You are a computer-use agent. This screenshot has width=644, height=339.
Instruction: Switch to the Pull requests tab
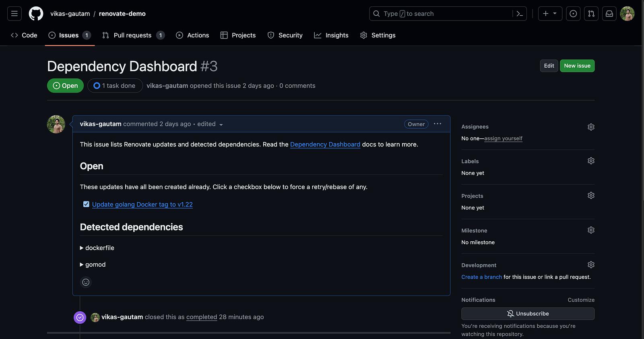pos(133,35)
